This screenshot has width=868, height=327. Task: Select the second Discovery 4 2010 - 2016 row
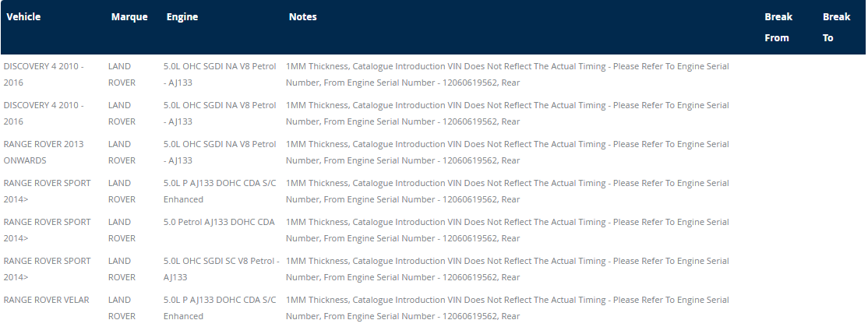click(x=44, y=113)
